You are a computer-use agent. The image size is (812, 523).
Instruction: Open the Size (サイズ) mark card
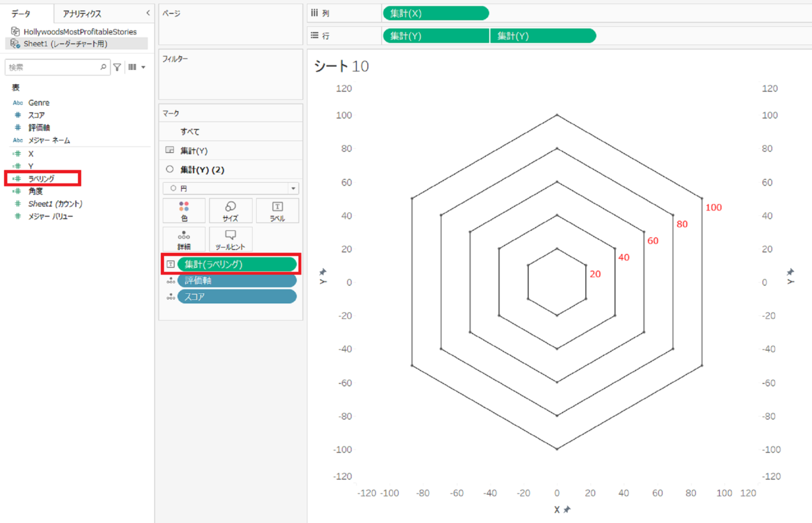click(x=230, y=211)
